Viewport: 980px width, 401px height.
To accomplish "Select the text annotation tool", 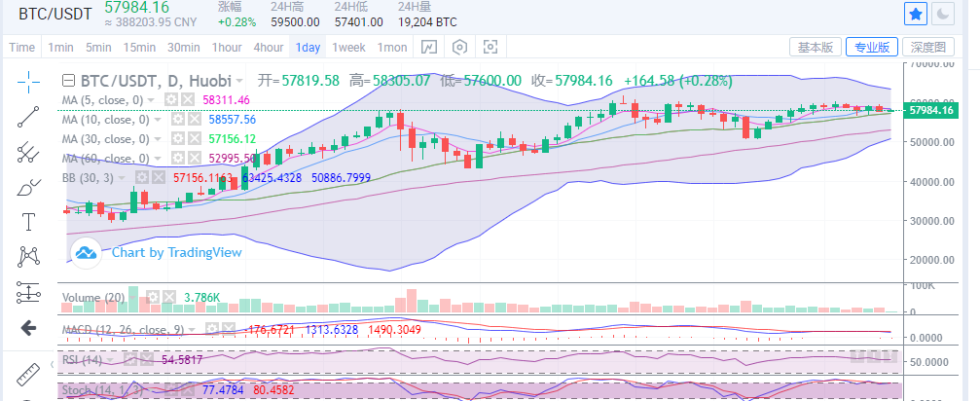I will [x=29, y=221].
